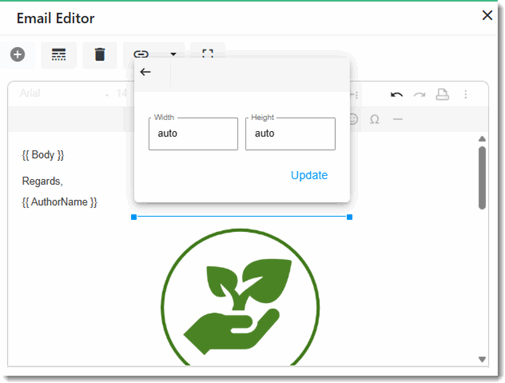The height and width of the screenshot is (383, 505).
Task: Click the print icon in the editor toolbar
Action: click(x=442, y=94)
